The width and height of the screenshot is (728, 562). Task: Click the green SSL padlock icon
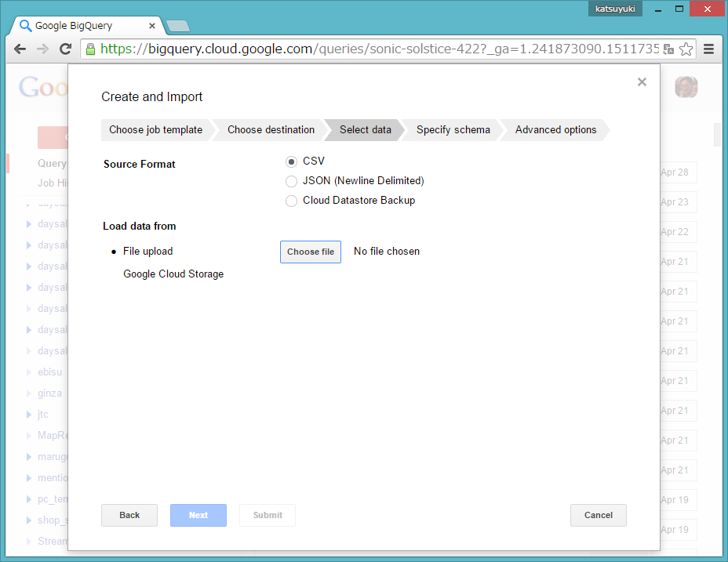91,49
